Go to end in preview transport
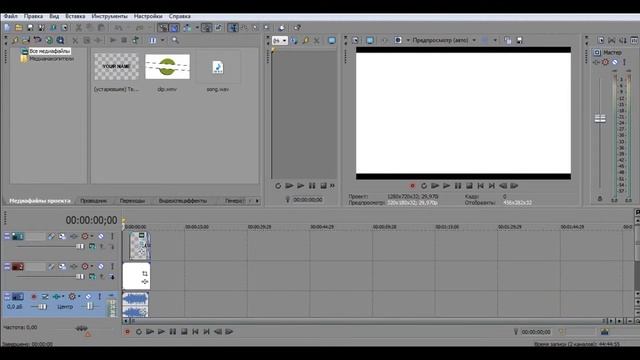640x360 pixels. click(x=492, y=186)
